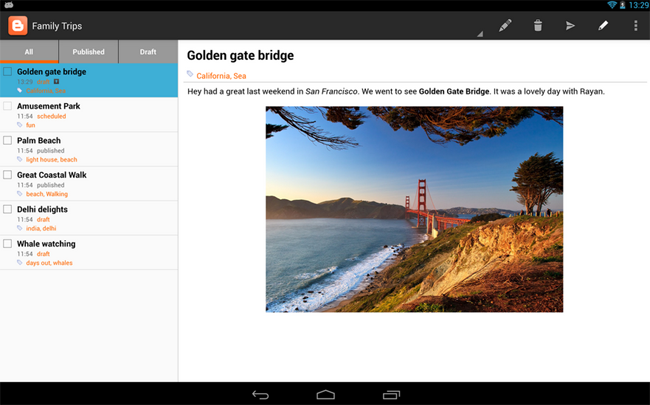Viewport: 650px width, 405px height.
Task: Open the Whale watching post title
Action: [x=46, y=244]
